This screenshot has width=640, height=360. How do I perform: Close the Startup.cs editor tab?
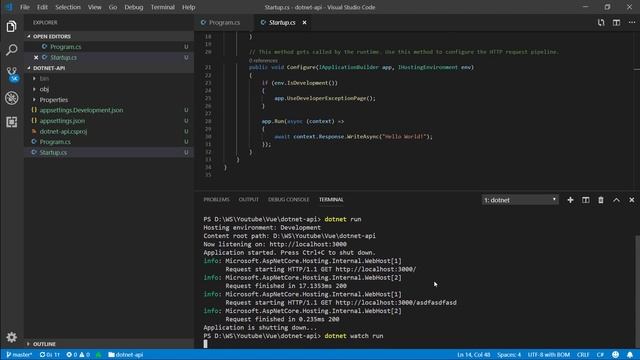pos(304,22)
